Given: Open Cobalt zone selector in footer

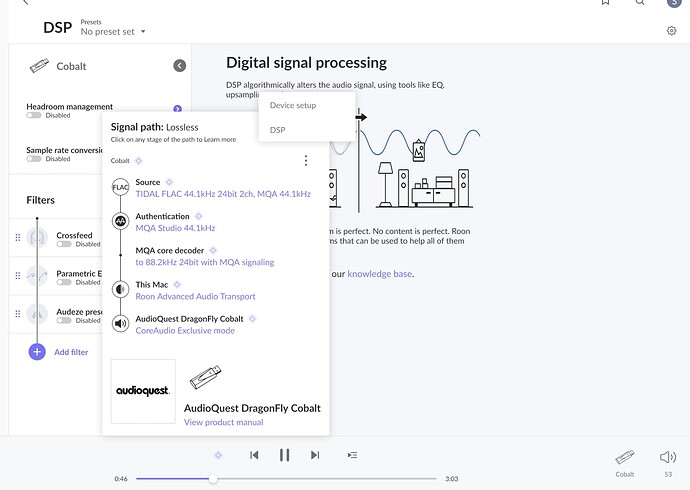Looking at the screenshot, I should [x=624, y=463].
